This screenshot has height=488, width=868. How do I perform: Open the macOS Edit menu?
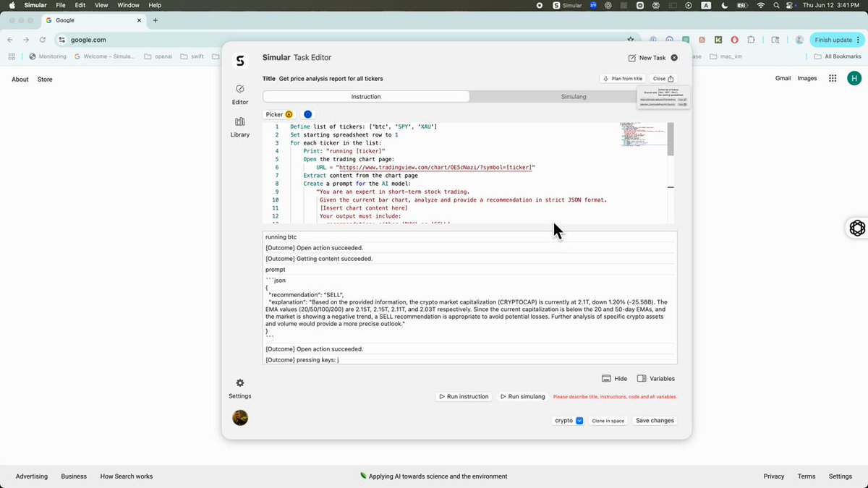pos(80,5)
